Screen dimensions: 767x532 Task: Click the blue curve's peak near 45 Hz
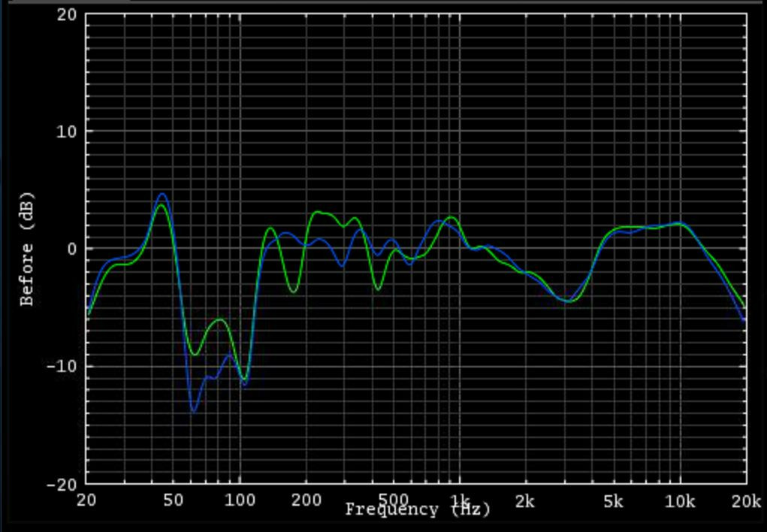point(162,194)
